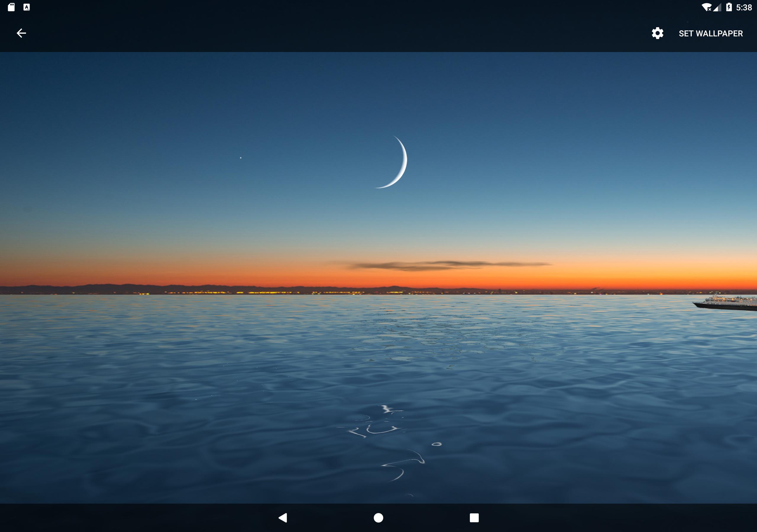Open recent apps with the square button
757x532 pixels.
(x=474, y=518)
